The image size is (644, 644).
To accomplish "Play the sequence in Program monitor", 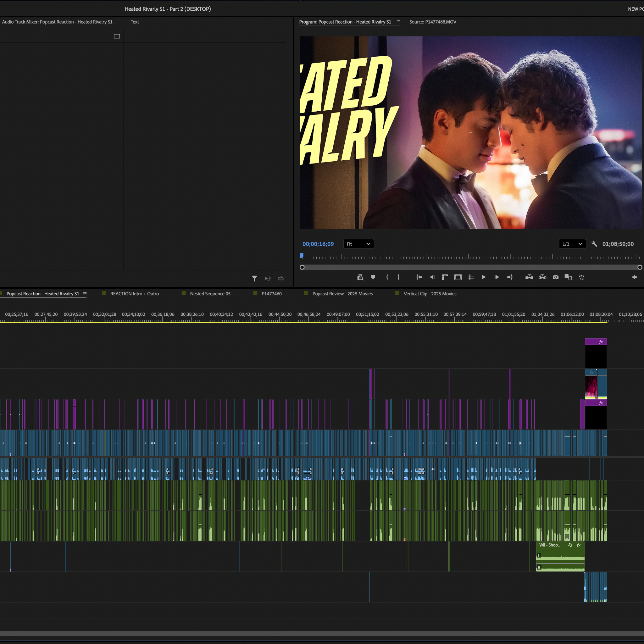I will [x=483, y=277].
